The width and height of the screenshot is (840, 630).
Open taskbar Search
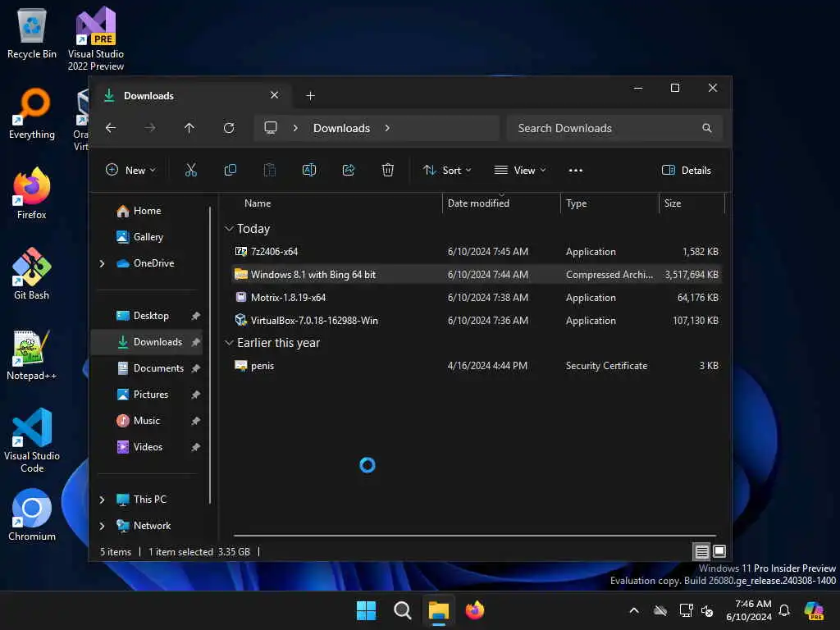pos(402,610)
